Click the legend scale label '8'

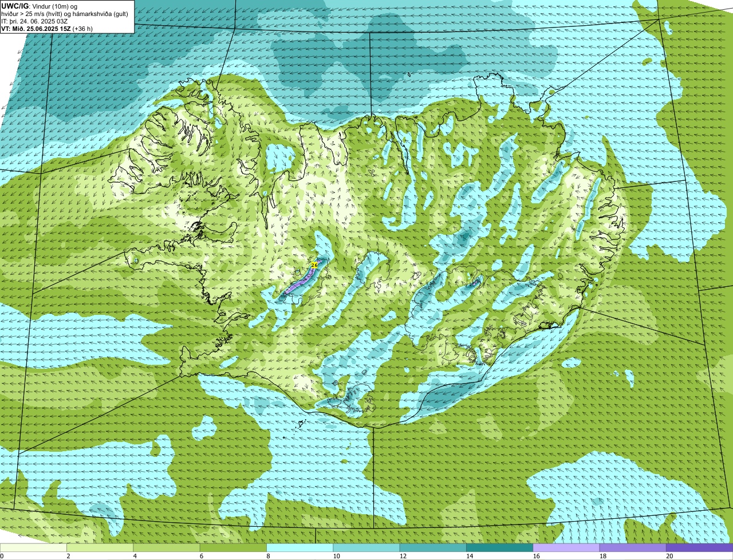pos(268,556)
